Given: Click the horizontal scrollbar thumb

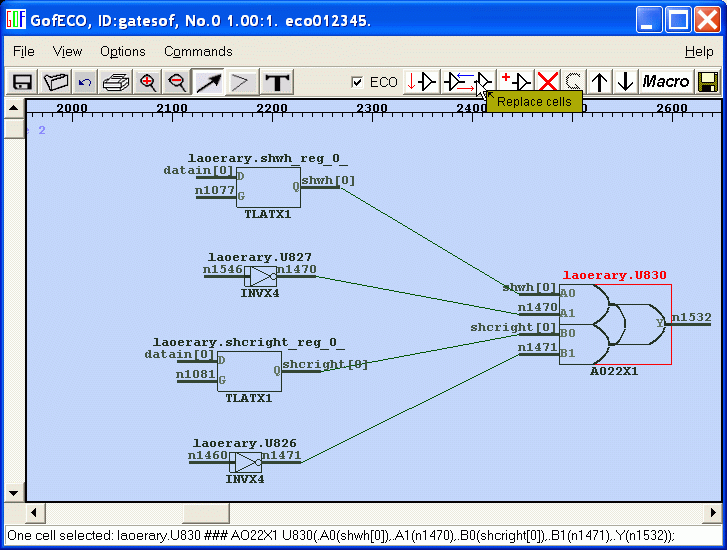Looking at the screenshot, I should coord(206,513).
